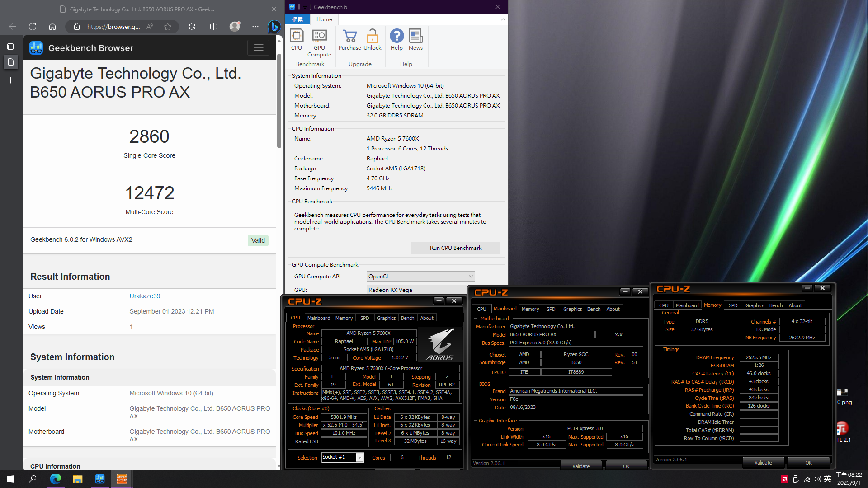Open Windows Start menu
The height and width of the screenshot is (488, 868).
click(x=11, y=479)
